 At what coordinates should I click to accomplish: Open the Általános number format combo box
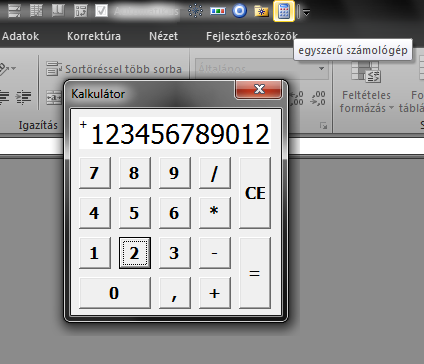pyautogui.click(x=261, y=68)
